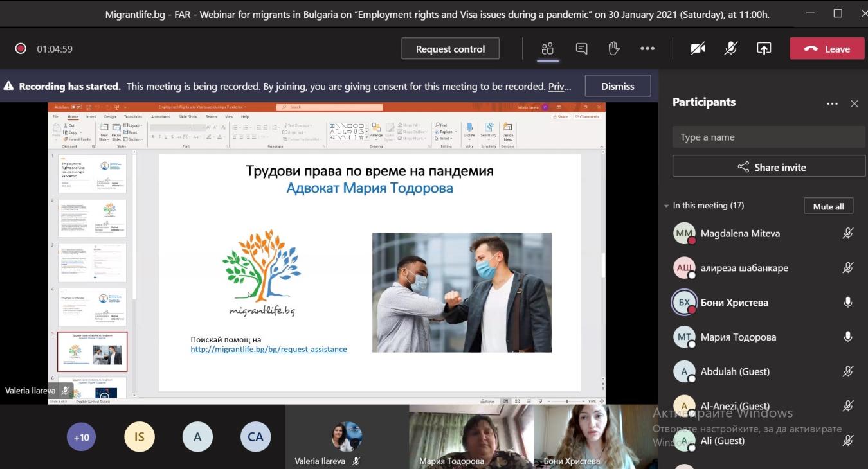Switch to Insert tab in PowerPoint
The image size is (868, 469).
pyautogui.click(x=91, y=117)
